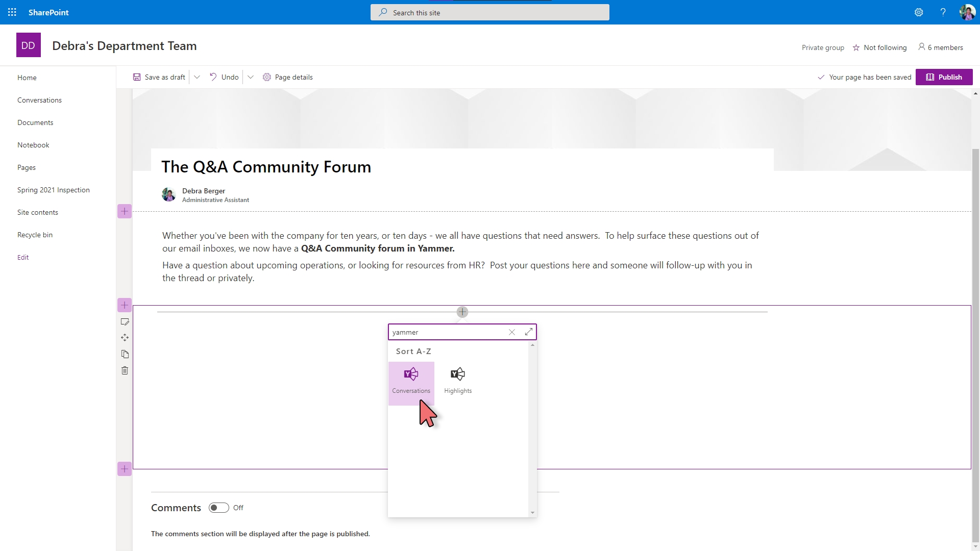The image size is (980, 551).
Task: Open Pages in site navigation
Action: click(x=27, y=167)
